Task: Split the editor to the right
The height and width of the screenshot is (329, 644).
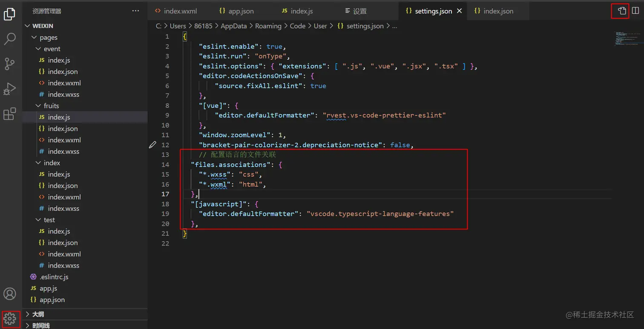Action: (635, 11)
